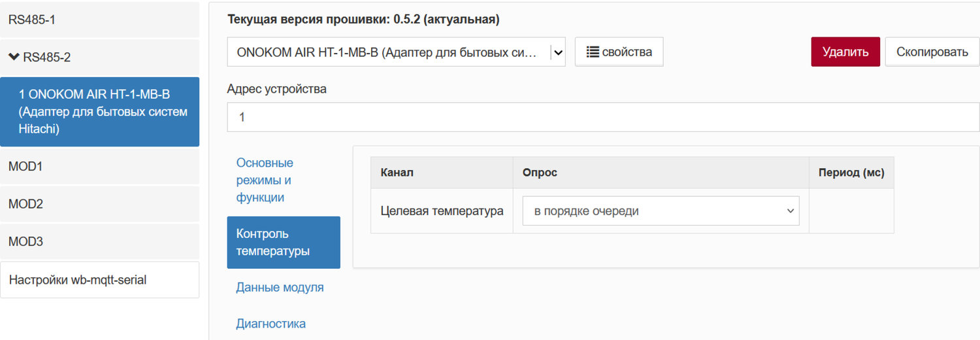Click the red Удалить button
This screenshot has width=980, height=340.
pyautogui.click(x=845, y=52)
